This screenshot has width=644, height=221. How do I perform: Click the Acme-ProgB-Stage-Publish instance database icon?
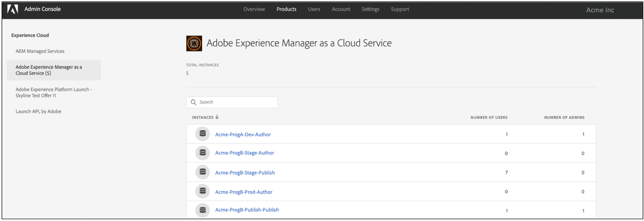[203, 172]
